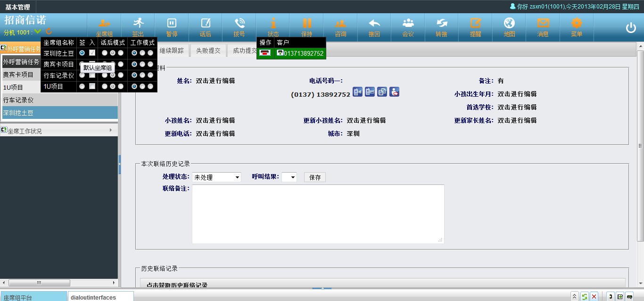Open the 地图 map icon
644x301 pixels.
tap(509, 26)
